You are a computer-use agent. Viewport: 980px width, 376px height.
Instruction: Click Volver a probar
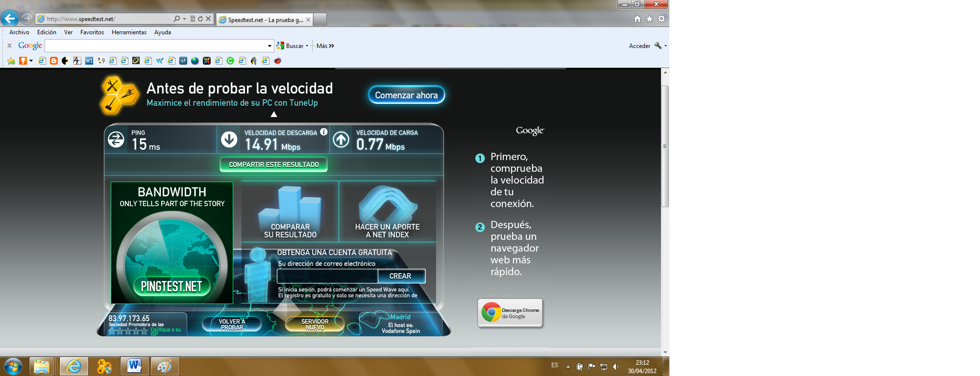[232, 324]
